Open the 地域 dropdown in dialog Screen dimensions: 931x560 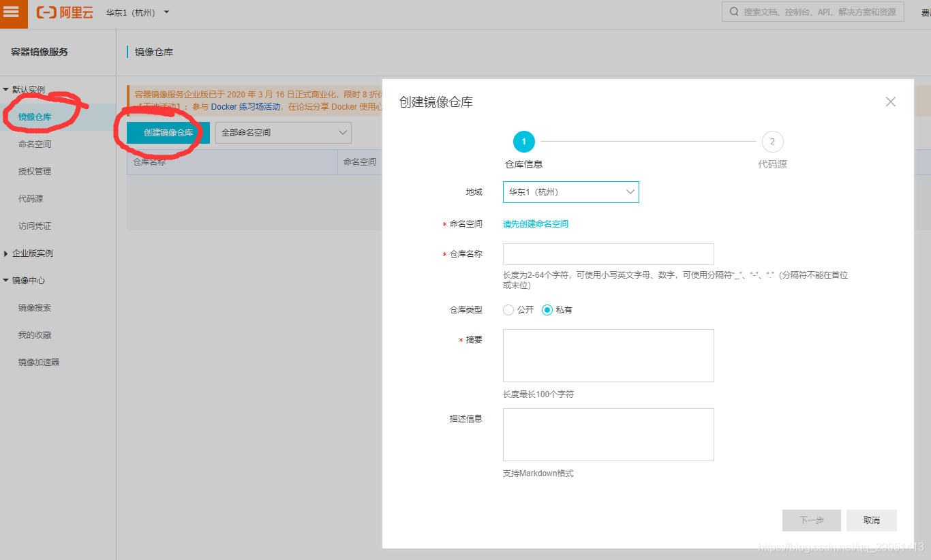tap(571, 192)
